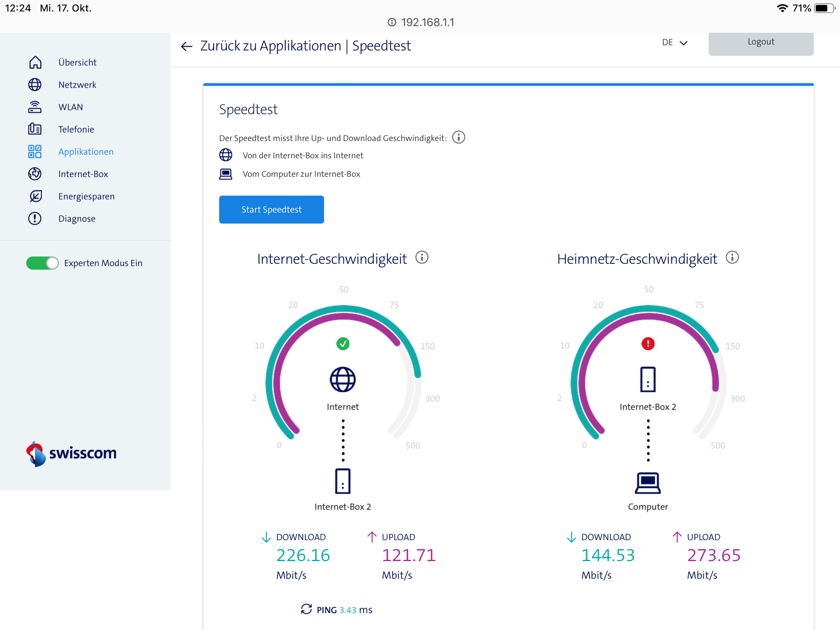Screen dimensions: 840x630
Task: Click the Start Speedtest button
Action: [x=271, y=209]
